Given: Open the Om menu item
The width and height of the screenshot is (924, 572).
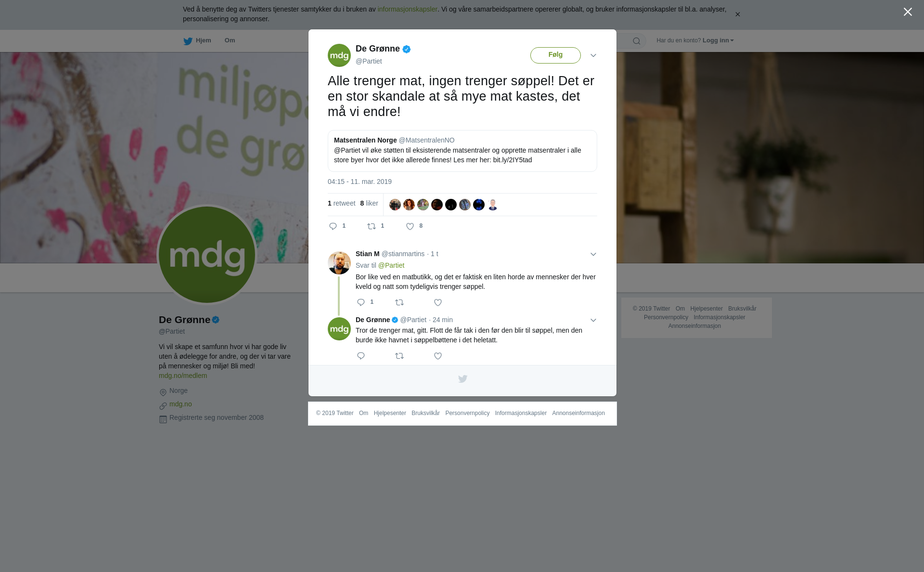Looking at the screenshot, I should [230, 40].
